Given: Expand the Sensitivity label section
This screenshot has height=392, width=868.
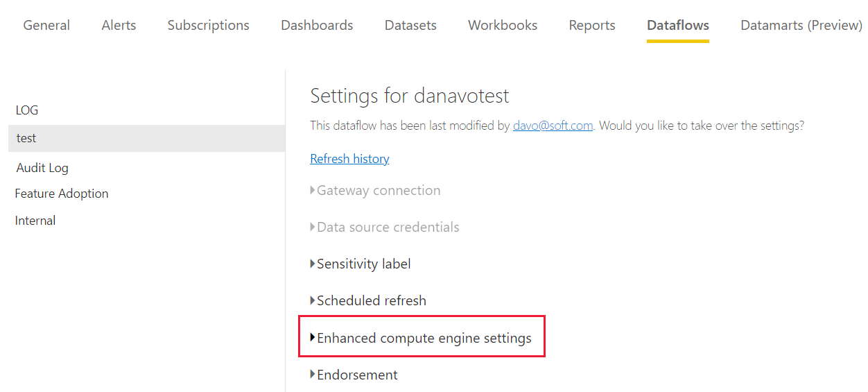Looking at the screenshot, I should coord(363,264).
